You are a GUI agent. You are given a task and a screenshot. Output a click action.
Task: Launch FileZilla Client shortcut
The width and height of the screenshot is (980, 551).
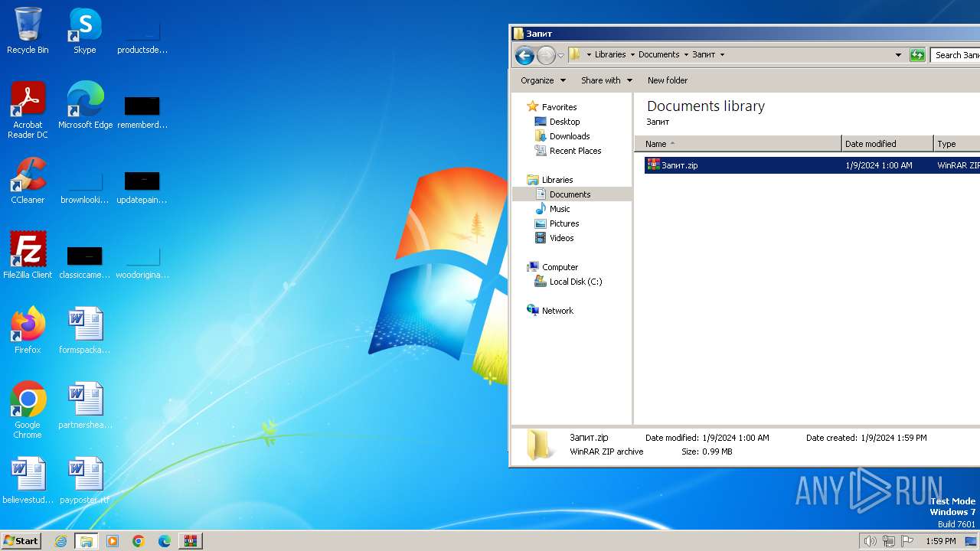point(28,255)
